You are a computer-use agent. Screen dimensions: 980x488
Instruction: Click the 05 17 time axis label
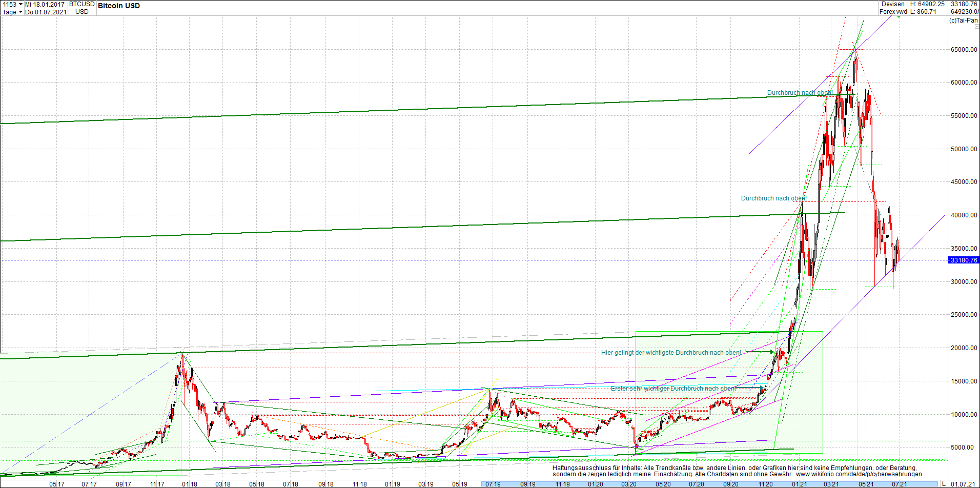point(57,484)
